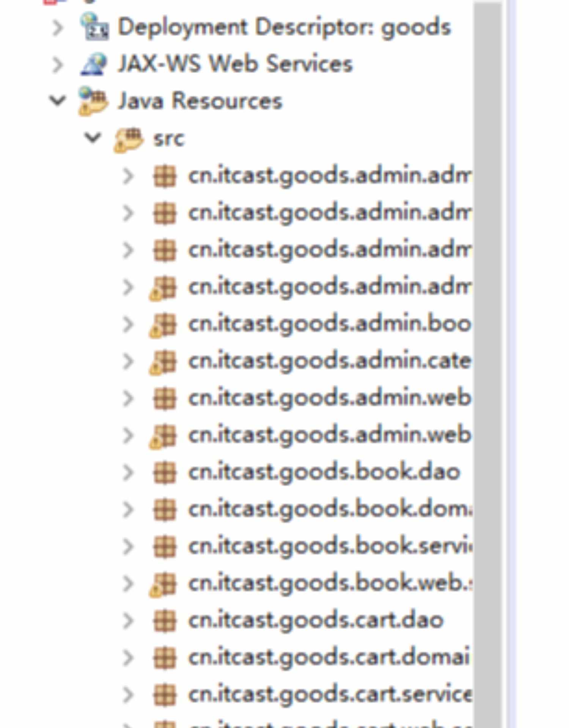The width and height of the screenshot is (569, 728).
Task: Select the 'src' label
Action: pos(169,139)
